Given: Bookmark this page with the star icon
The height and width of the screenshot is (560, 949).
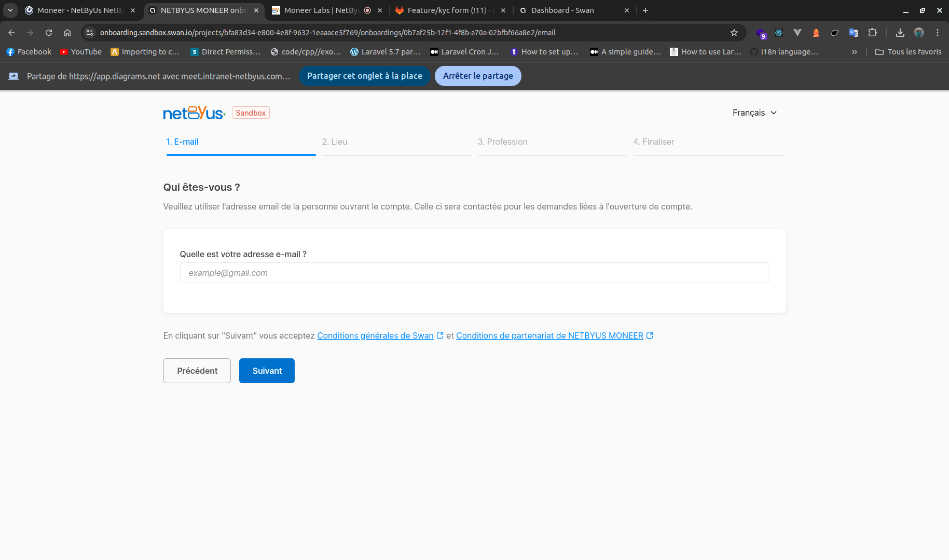Looking at the screenshot, I should [x=734, y=33].
